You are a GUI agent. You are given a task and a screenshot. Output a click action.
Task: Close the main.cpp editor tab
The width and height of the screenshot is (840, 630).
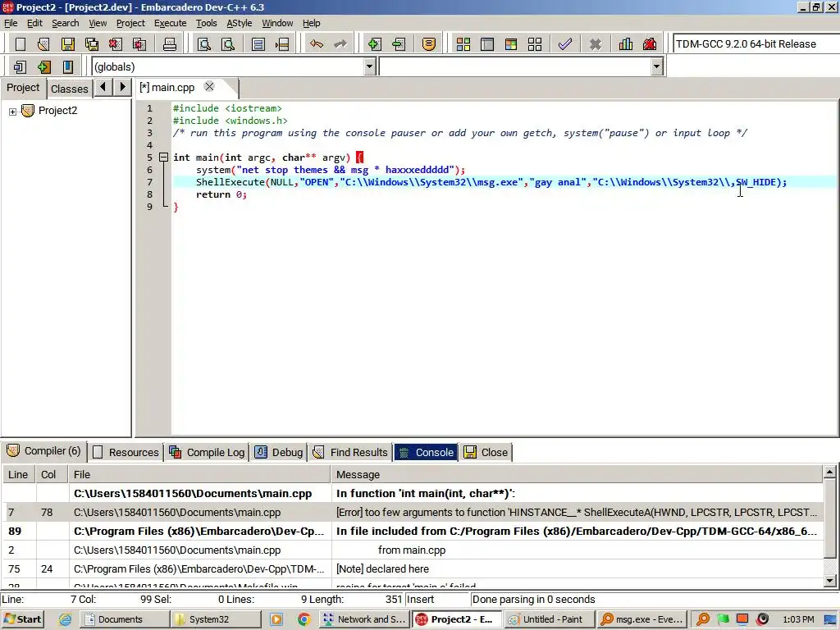coord(209,87)
